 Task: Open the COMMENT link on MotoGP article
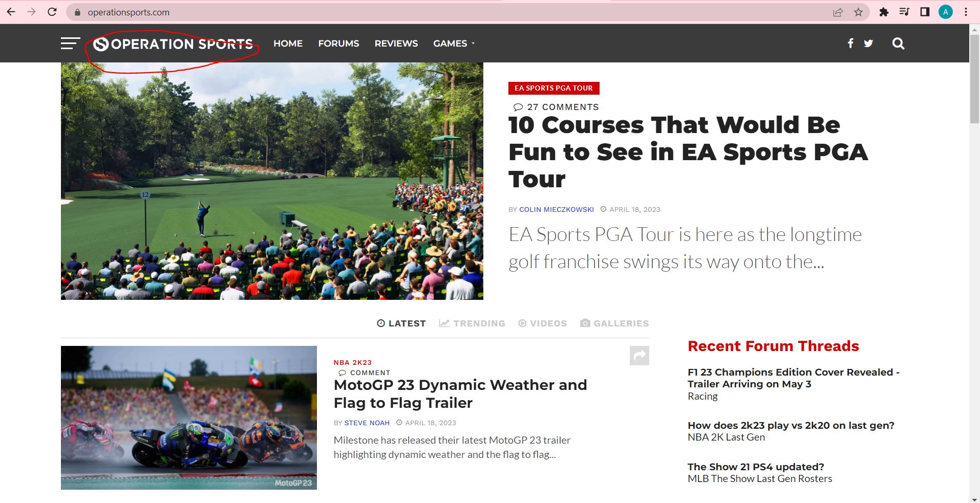coord(365,373)
